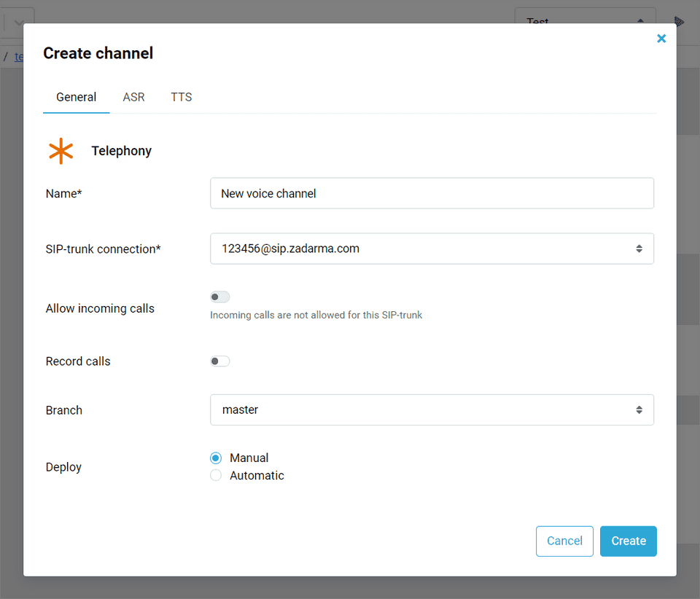Enable the Allow incoming calls switch
The image size is (700, 599).
[219, 297]
